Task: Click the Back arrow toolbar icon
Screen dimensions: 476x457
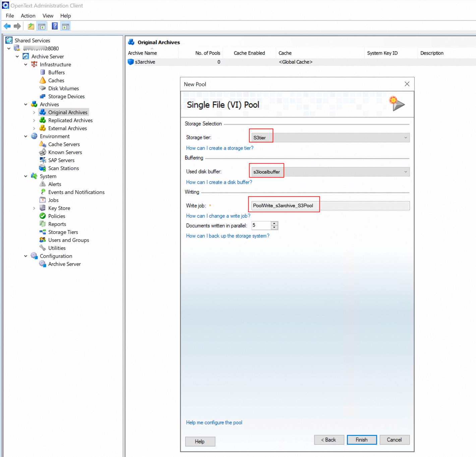Action: tap(7, 26)
